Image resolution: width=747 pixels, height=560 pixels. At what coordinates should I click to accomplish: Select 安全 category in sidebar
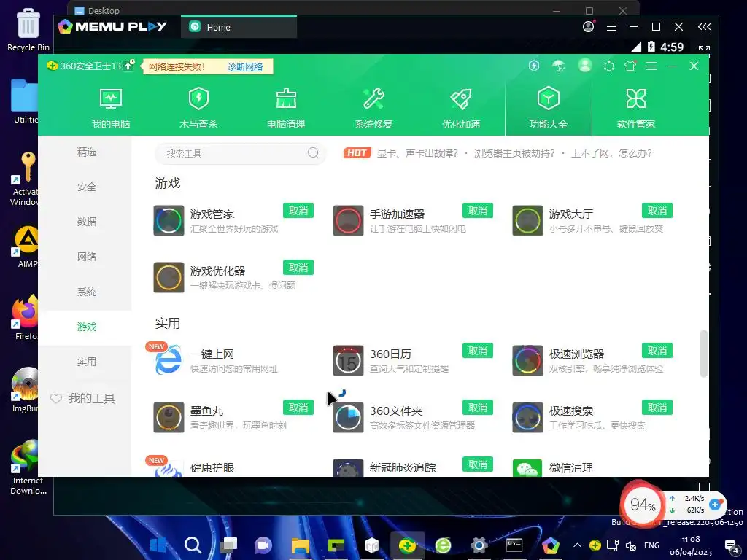(87, 187)
